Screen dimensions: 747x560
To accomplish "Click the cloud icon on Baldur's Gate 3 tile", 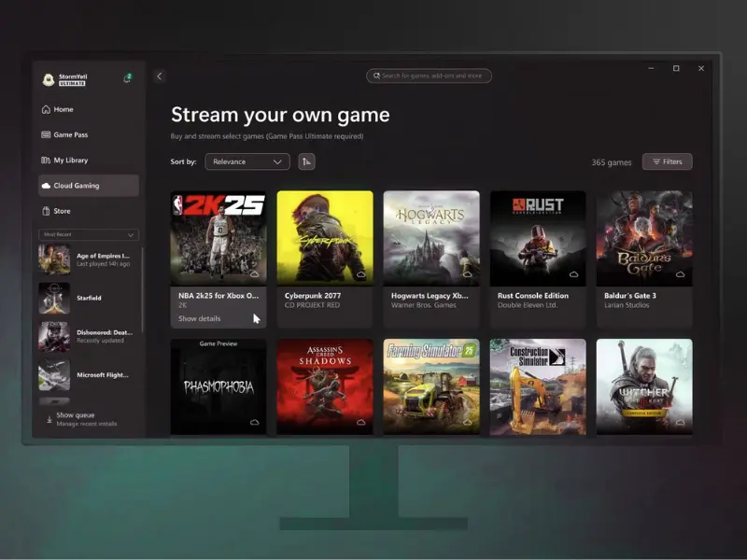I will pos(680,274).
